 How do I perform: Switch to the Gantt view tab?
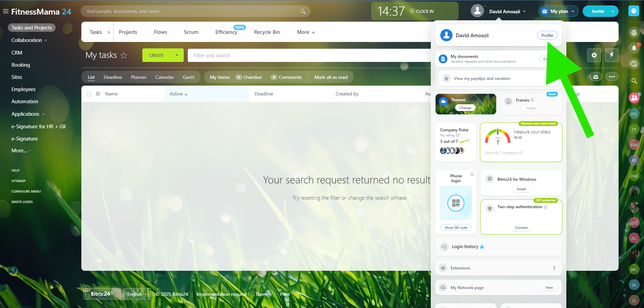tap(188, 77)
